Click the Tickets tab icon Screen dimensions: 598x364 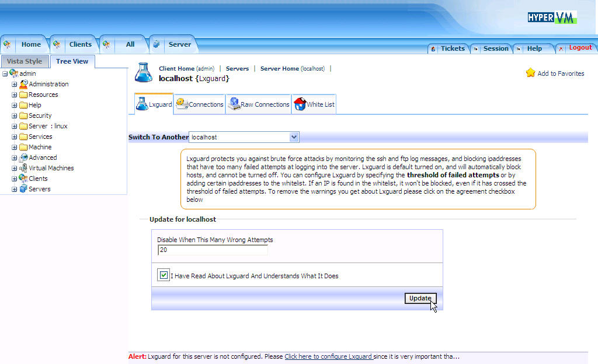click(433, 49)
